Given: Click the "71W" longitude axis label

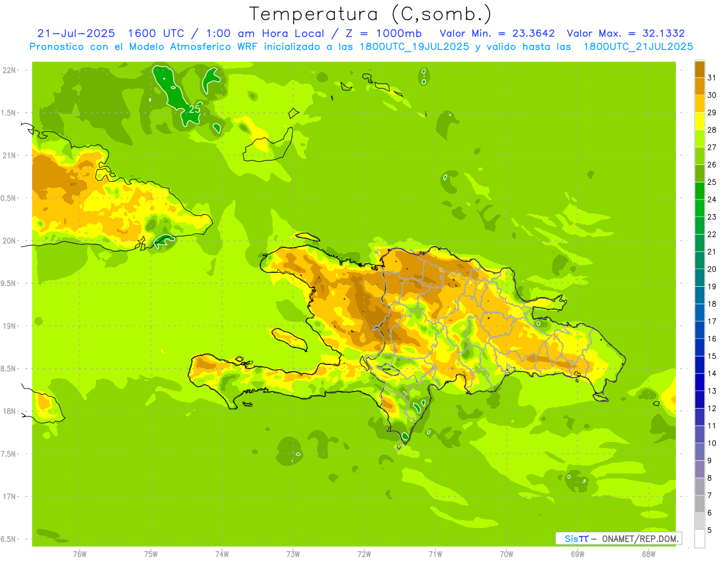Looking at the screenshot, I should 435,554.
